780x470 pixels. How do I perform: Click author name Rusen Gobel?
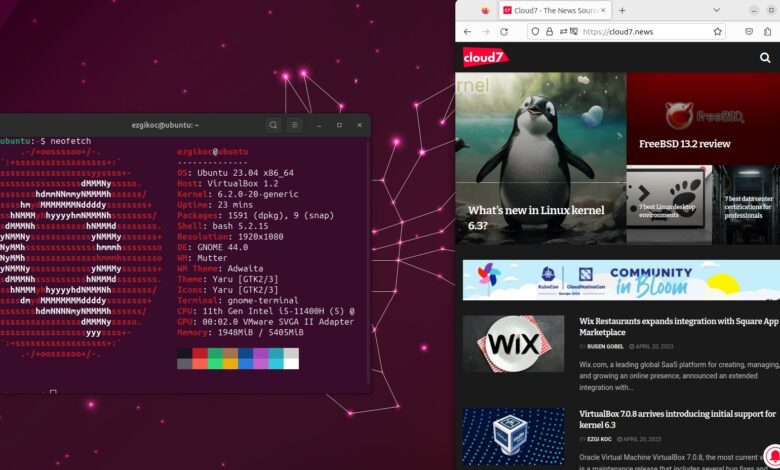tap(605, 346)
